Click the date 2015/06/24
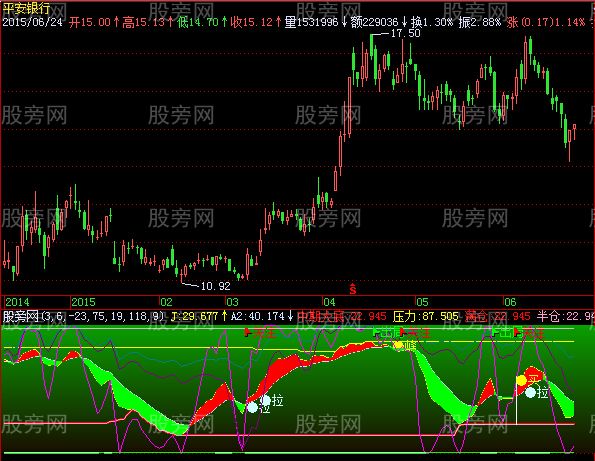 tap(32, 22)
